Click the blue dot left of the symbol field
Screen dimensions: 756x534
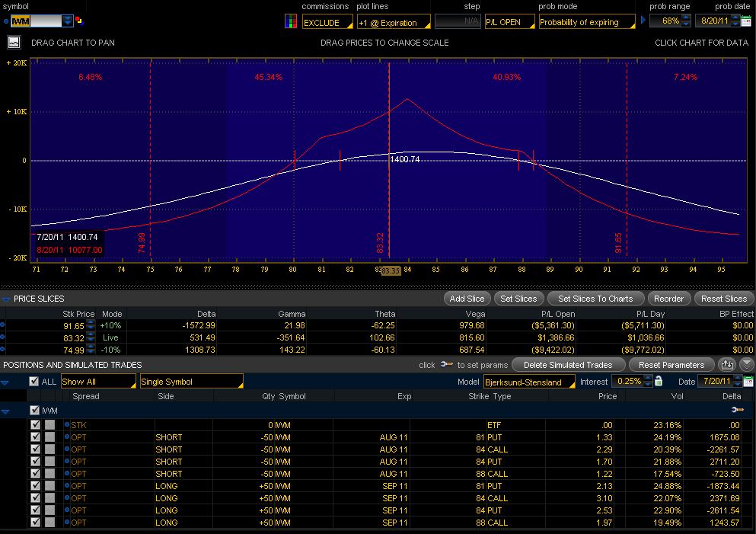coord(6,21)
